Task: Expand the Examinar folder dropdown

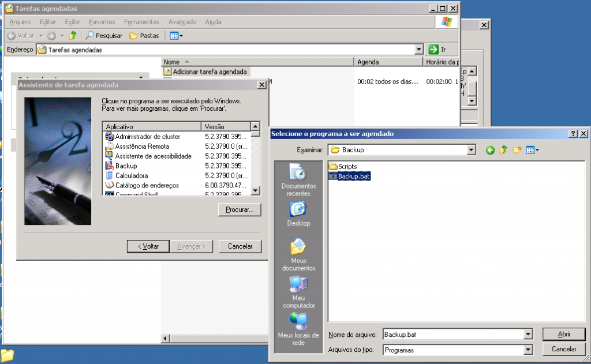Action: click(x=471, y=150)
